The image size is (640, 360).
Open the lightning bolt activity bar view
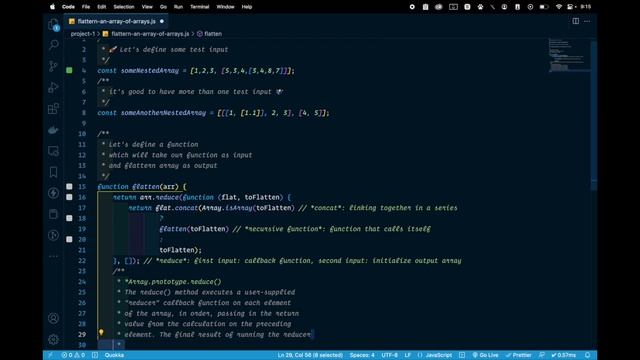[53, 193]
